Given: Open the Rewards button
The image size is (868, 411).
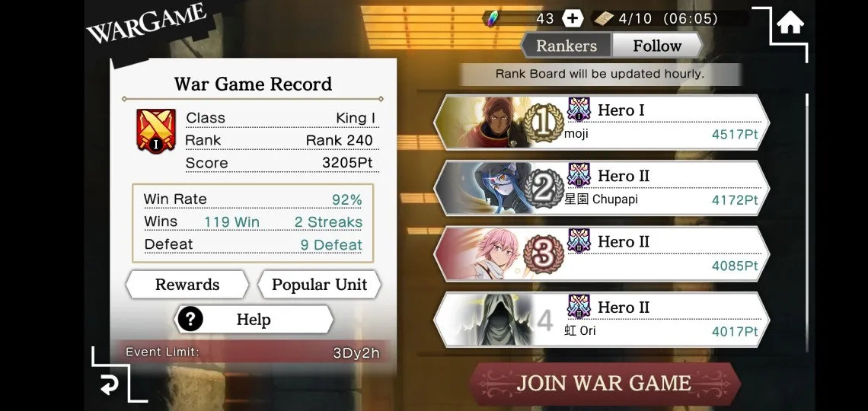Looking at the screenshot, I should (187, 285).
